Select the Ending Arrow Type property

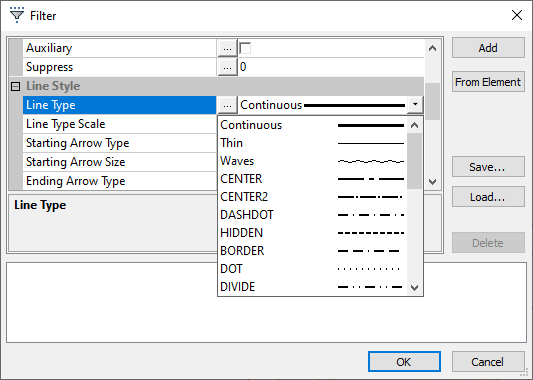click(x=119, y=181)
